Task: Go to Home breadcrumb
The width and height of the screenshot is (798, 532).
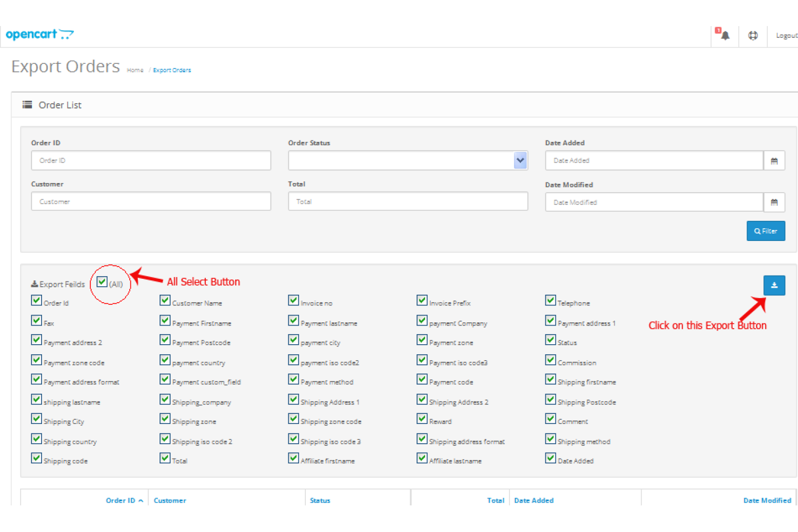Action: [x=135, y=70]
